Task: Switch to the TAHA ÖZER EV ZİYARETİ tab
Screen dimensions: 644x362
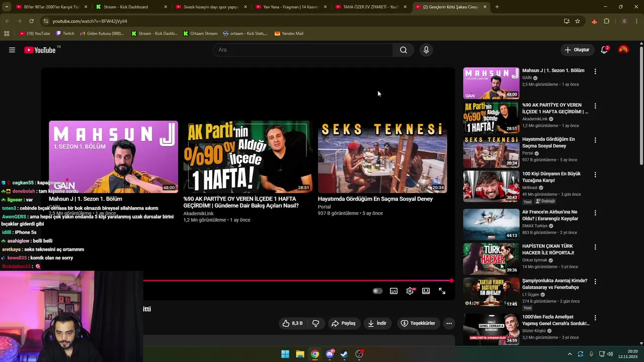Action: (x=371, y=7)
